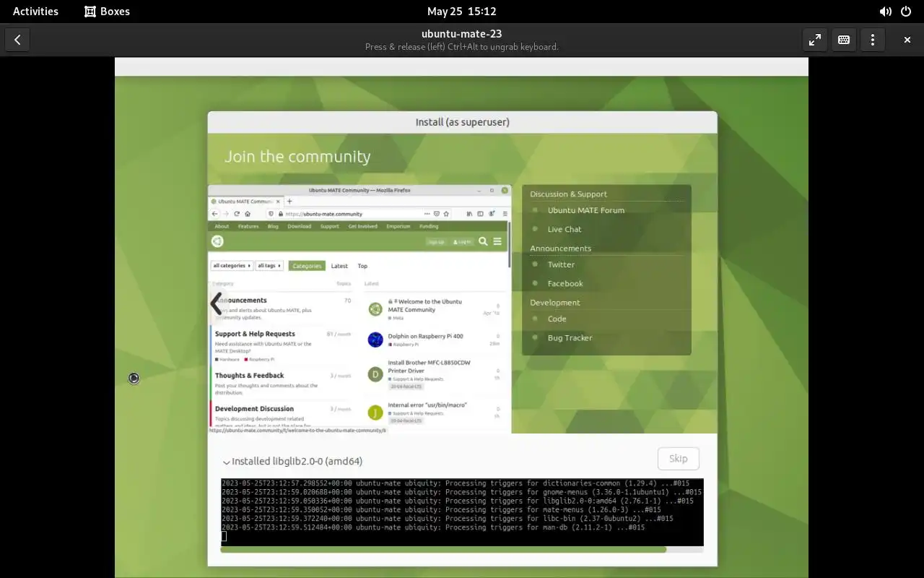Click the log line mentioning libc-bin
This screenshot has width=924, height=578.
pyautogui.click(x=447, y=519)
